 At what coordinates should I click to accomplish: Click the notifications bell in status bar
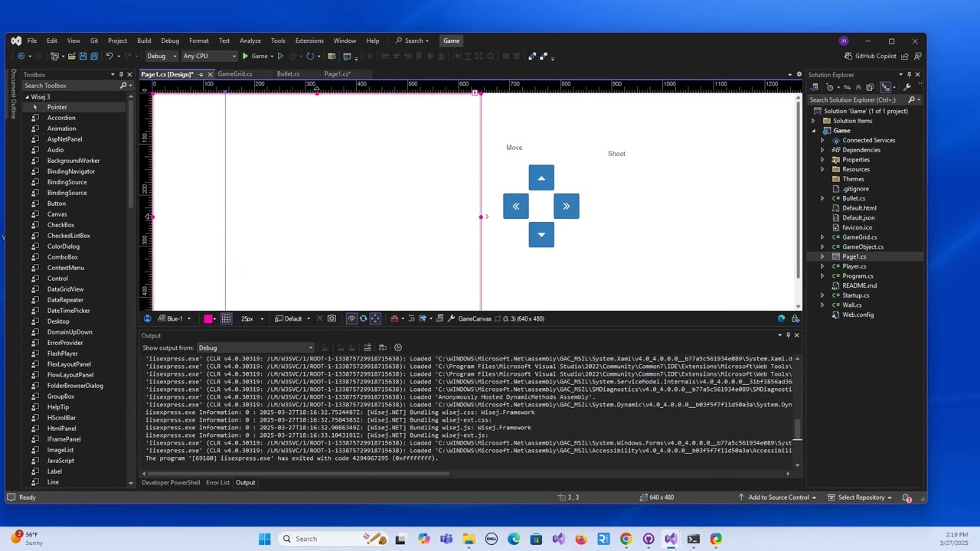coord(907,497)
